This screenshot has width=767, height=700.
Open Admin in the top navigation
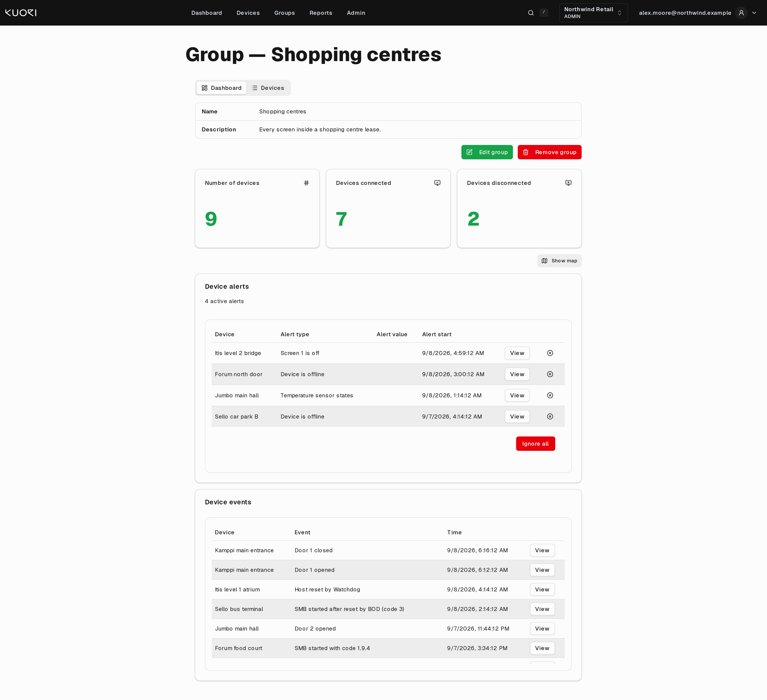(356, 13)
